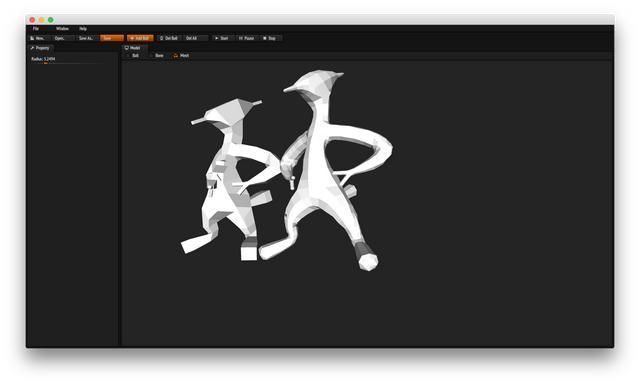Click the Radius slider handle
Image resolution: width=640 pixels, height=385 pixels.
click(x=46, y=63)
